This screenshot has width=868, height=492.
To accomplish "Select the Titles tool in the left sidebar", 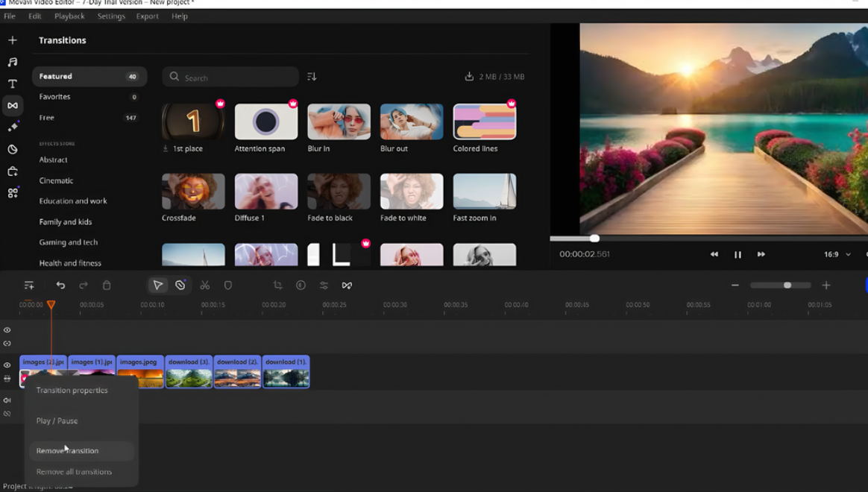I will click(x=12, y=83).
